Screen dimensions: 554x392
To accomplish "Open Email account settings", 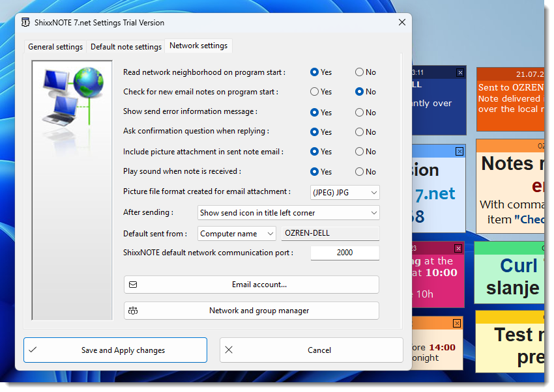I will (252, 285).
